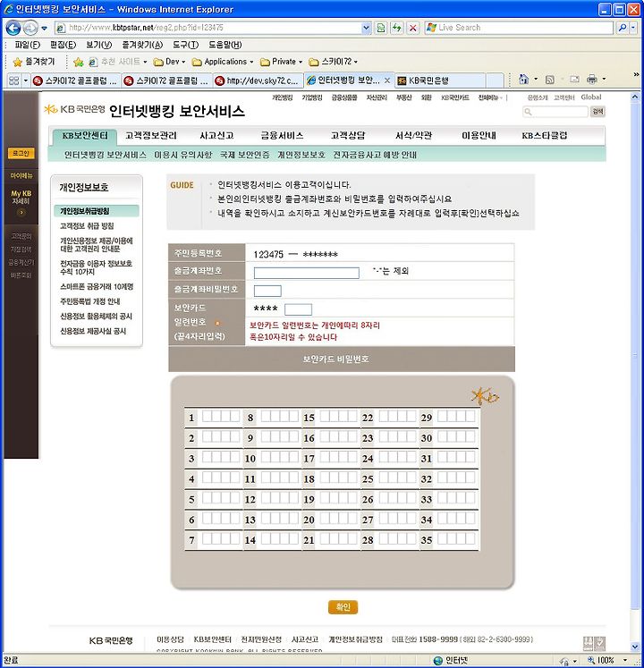Click the Print toolbar icon
Screen dimensions: 644x668
[x=591, y=80]
